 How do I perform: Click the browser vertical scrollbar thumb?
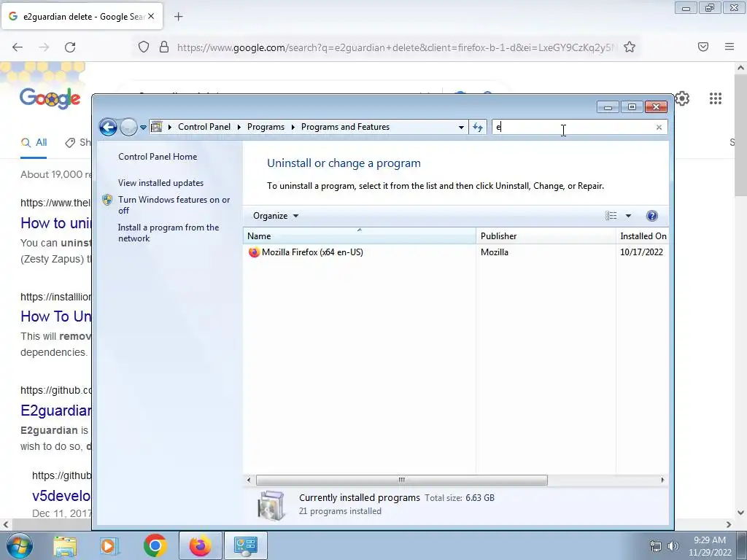point(741,135)
